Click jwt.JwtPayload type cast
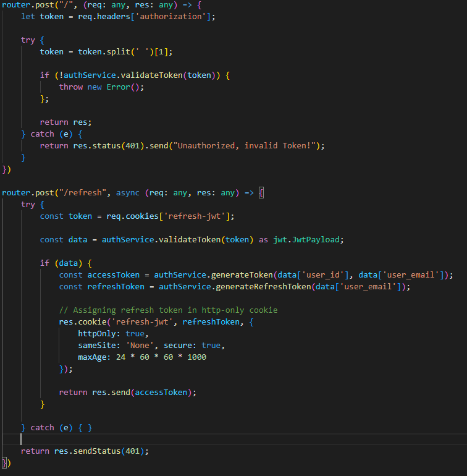The width and height of the screenshot is (467, 476). pyautogui.click(x=306, y=240)
